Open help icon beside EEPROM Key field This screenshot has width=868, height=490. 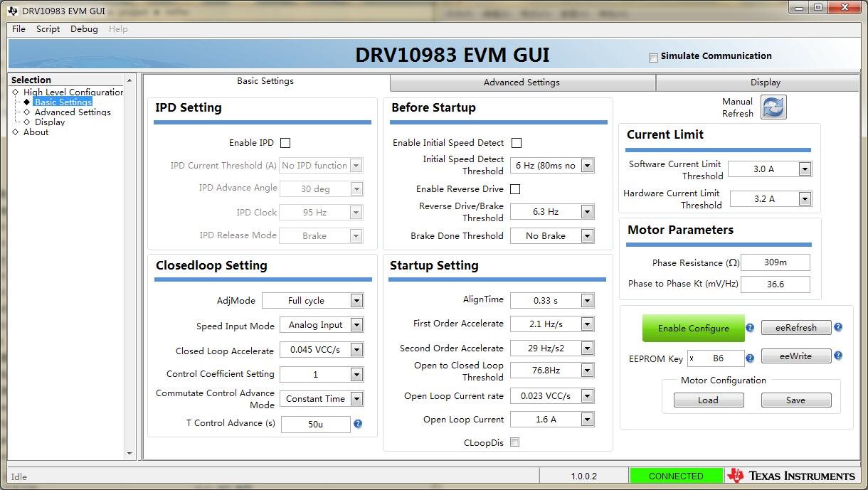pos(750,358)
